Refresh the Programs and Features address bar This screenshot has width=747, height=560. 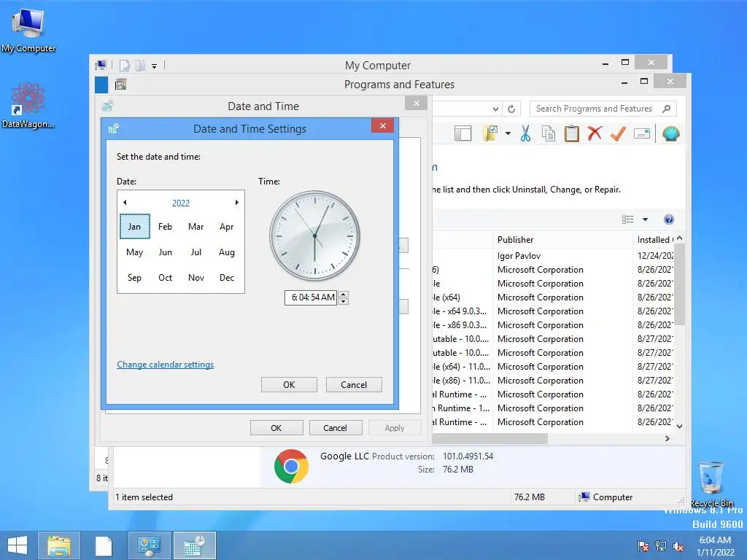click(x=511, y=109)
